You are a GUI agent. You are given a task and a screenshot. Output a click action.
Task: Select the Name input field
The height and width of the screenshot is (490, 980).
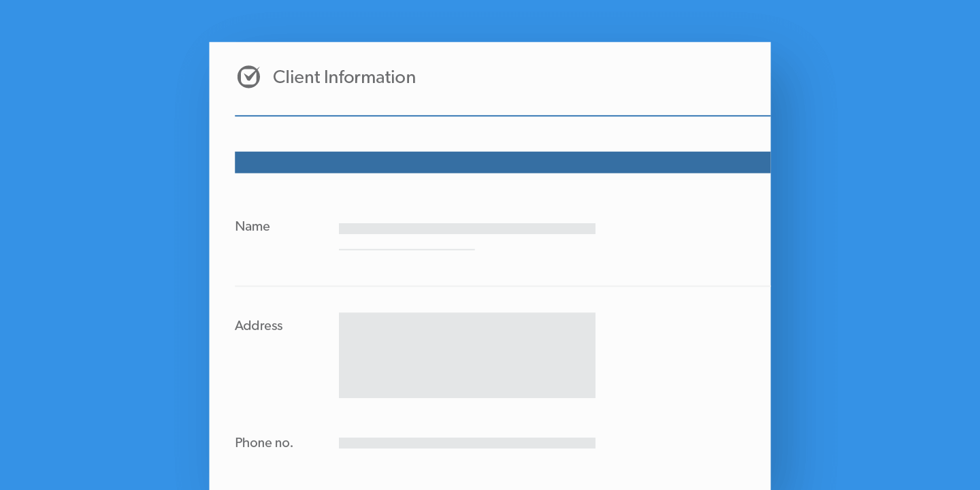tap(467, 229)
